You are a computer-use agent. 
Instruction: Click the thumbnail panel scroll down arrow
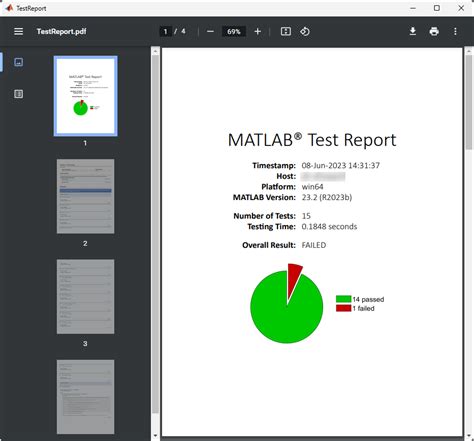[155, 436]
